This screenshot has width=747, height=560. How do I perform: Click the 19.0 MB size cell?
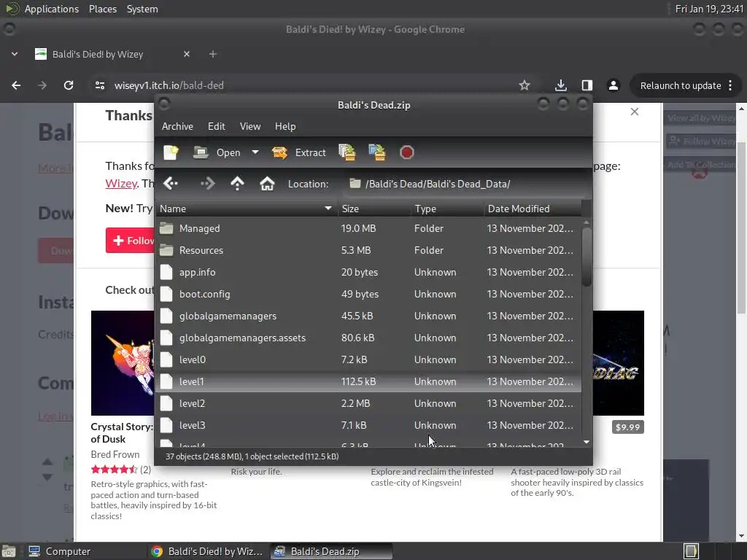[x=358, y=228]
